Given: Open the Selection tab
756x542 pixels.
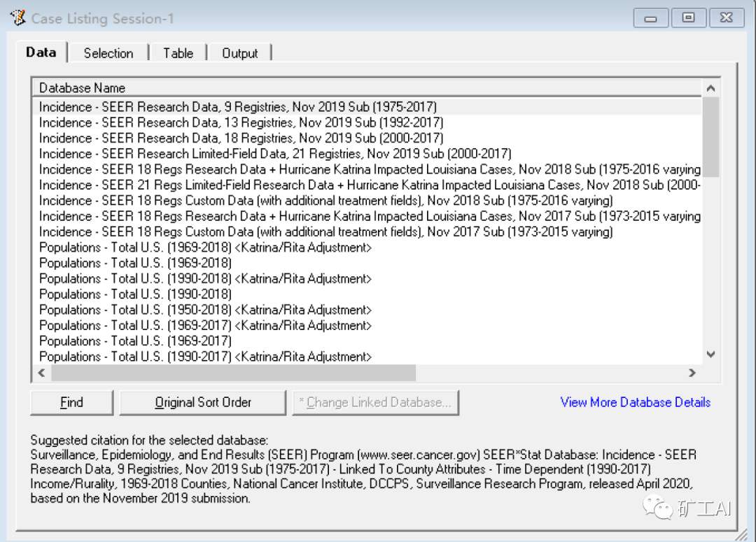Looking at the screenshot, I should [x=108, y=53].
